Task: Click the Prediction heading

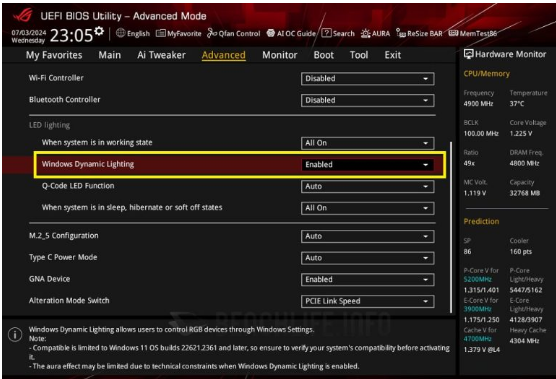Action: coord(481,221)
